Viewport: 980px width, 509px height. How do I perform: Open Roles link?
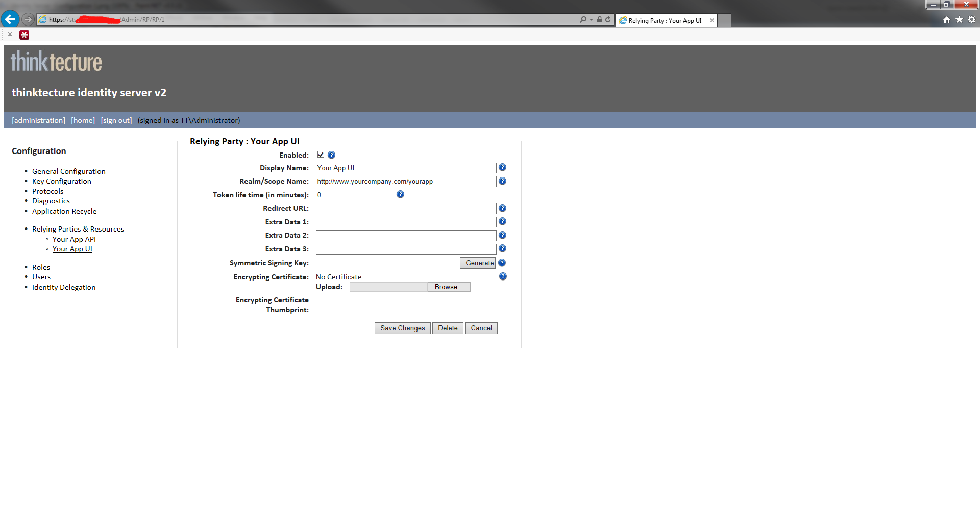point(41,267)
